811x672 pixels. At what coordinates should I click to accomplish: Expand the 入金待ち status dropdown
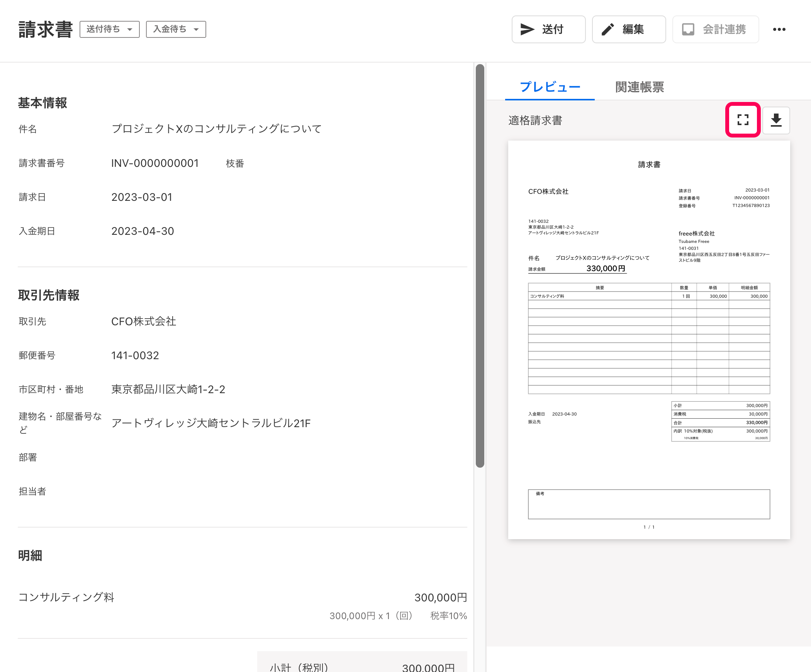[x=176, y=29]
